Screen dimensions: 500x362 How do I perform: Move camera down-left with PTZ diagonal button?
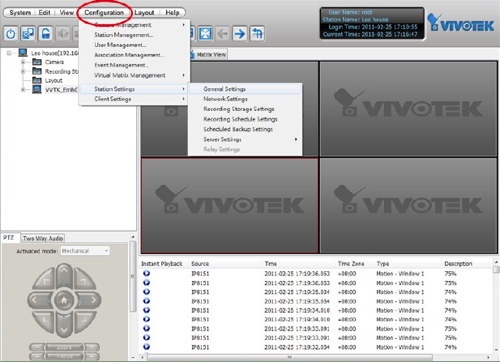[44, 321]
